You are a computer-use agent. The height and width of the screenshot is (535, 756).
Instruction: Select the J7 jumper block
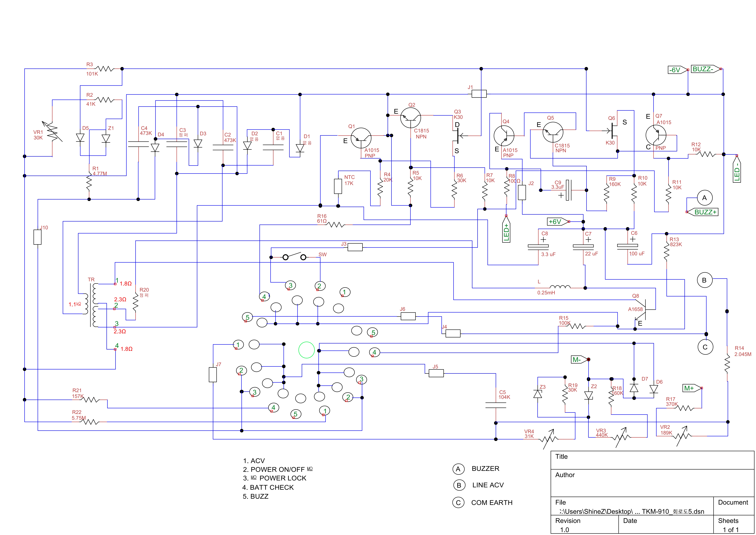pos(213,375)
